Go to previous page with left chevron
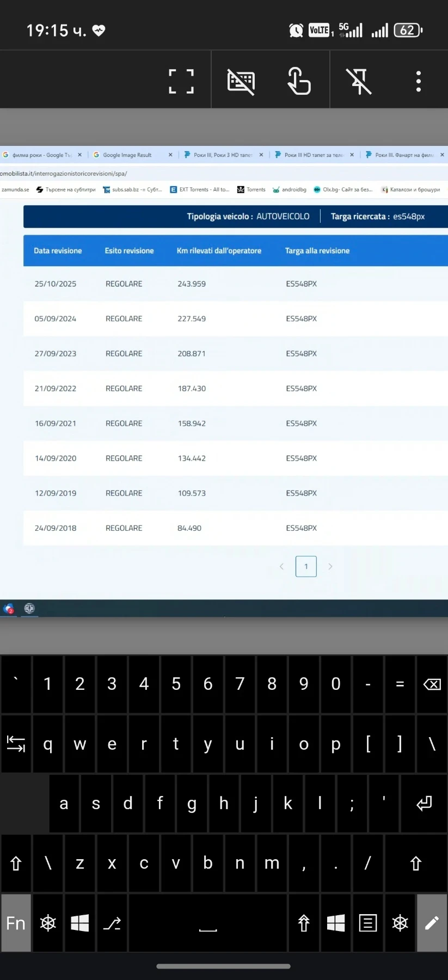The width and height of the screenshot is (448, 980). pyautogui.click(x=281, y=567)
